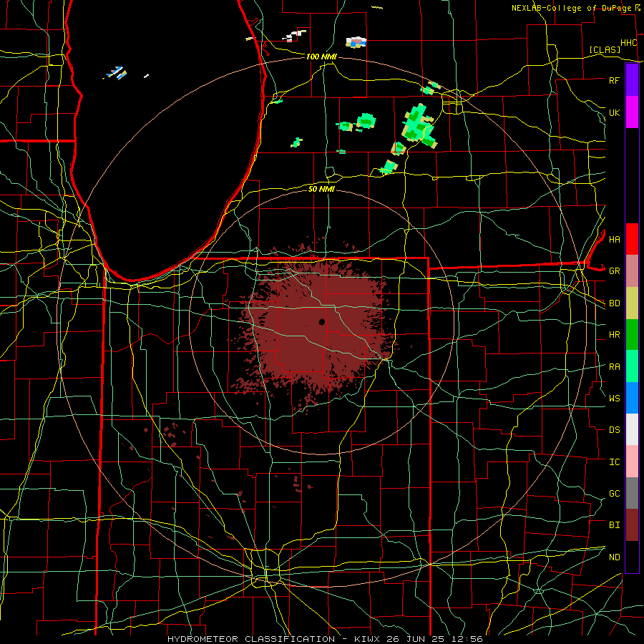Click the brown BI biological swatch

pos(632,525)
